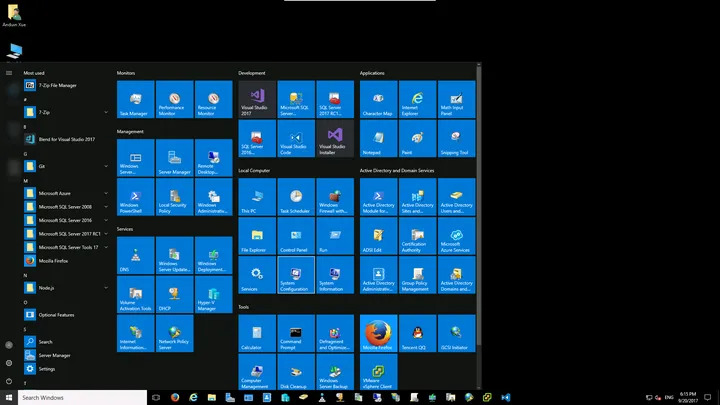Open Blend for Visual Studio 2017

pyautogui.click(x=67, y=139)
